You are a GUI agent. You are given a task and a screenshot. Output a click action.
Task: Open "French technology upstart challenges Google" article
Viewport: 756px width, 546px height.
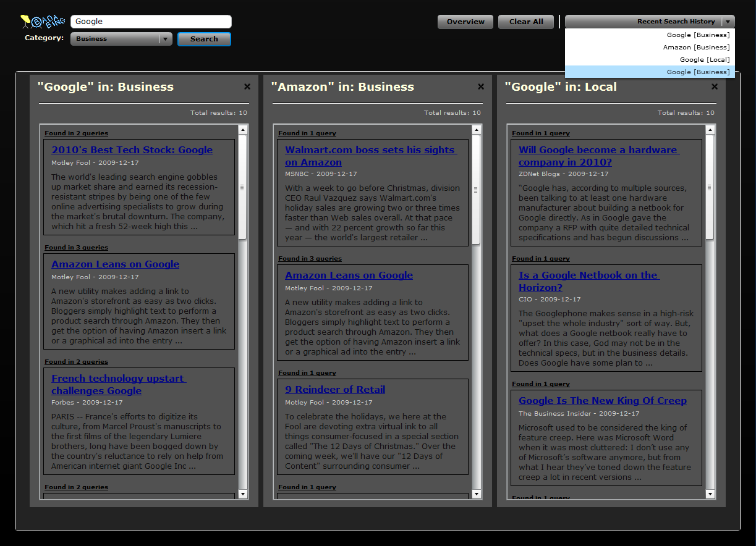point(119,384)
